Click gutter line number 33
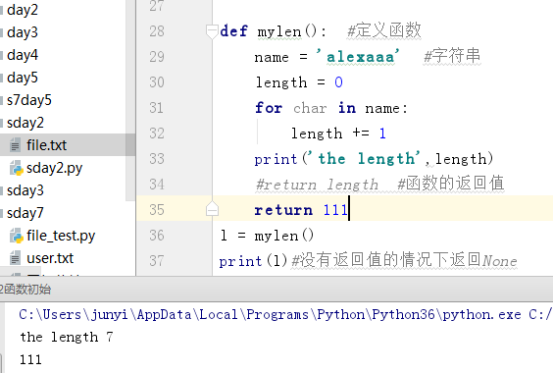554x373 pixels. click(x=157, y=159)
